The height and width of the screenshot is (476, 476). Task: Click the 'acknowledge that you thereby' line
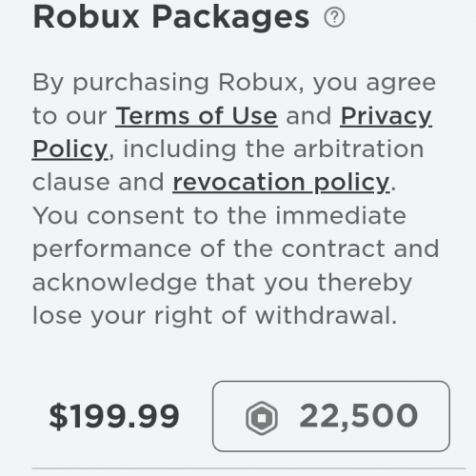tap(222, 283)
